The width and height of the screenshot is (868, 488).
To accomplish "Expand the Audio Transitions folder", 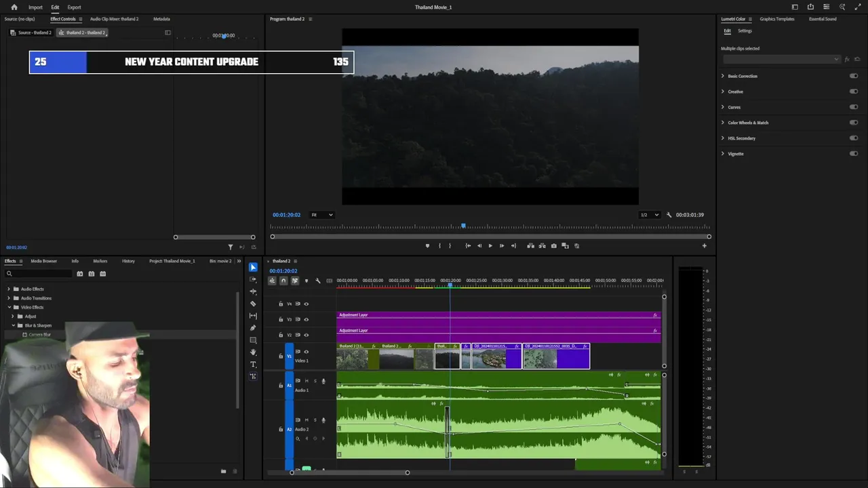I will click(9, 298).
